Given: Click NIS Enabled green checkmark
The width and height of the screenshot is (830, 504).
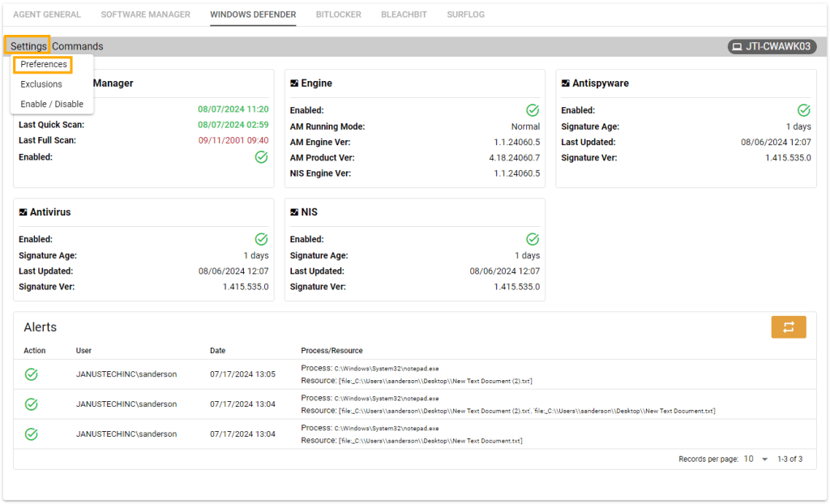Looking at the screenshot, I should [x=533, y=239].
